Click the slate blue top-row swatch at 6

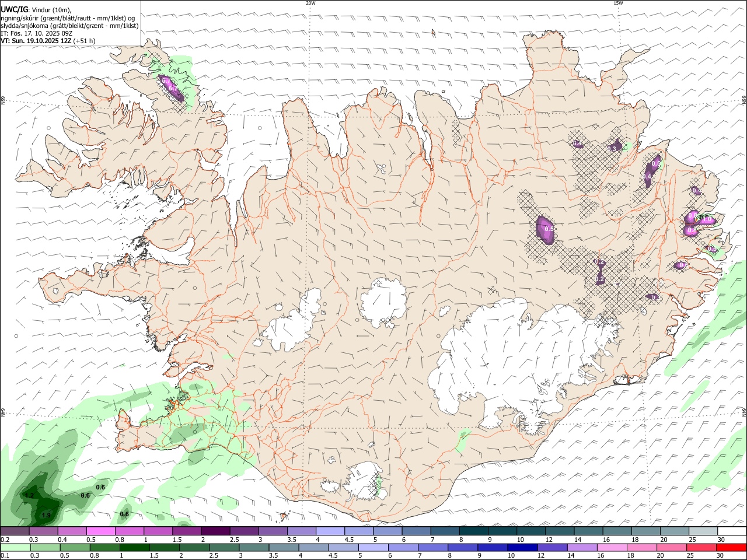(417, 531)
